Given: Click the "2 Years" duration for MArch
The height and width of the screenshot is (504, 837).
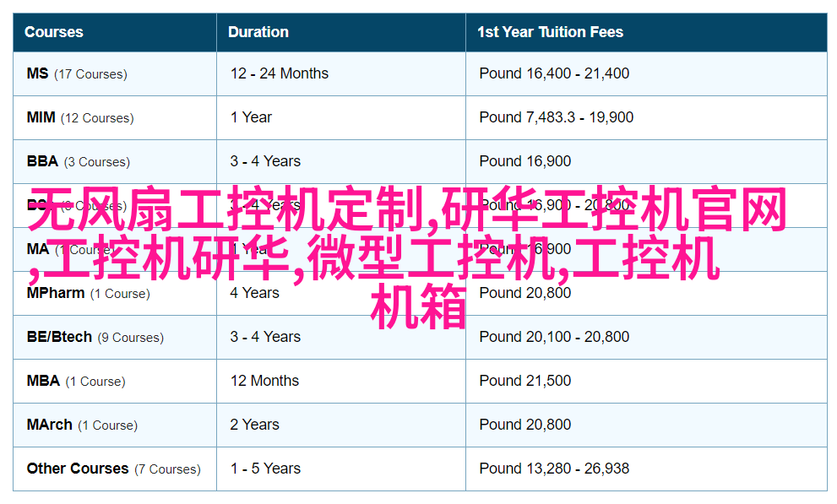Looking at the screenshot, I should pyautogui.click(x=254, y=425).
